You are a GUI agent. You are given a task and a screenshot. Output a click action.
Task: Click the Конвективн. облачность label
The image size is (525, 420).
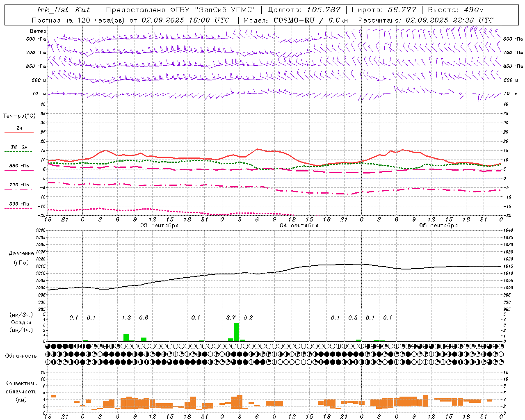point(21,387)
